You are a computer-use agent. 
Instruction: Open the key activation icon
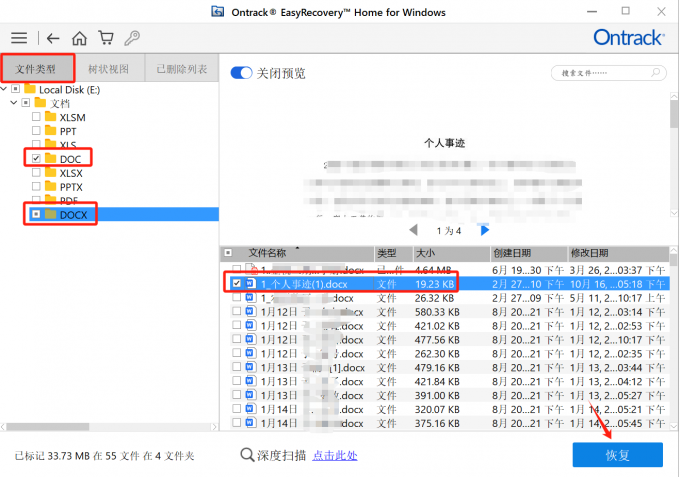[132, 38]
